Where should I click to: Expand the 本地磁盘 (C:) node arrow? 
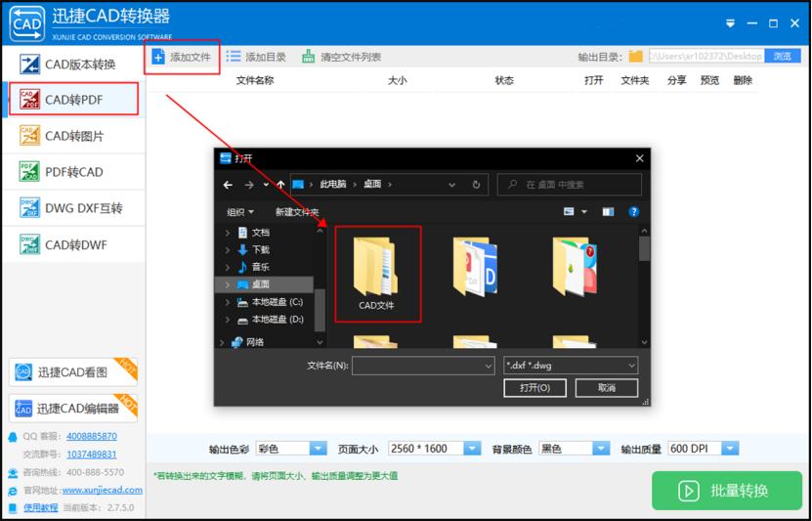pyautogui.click(x=228, y=302)
